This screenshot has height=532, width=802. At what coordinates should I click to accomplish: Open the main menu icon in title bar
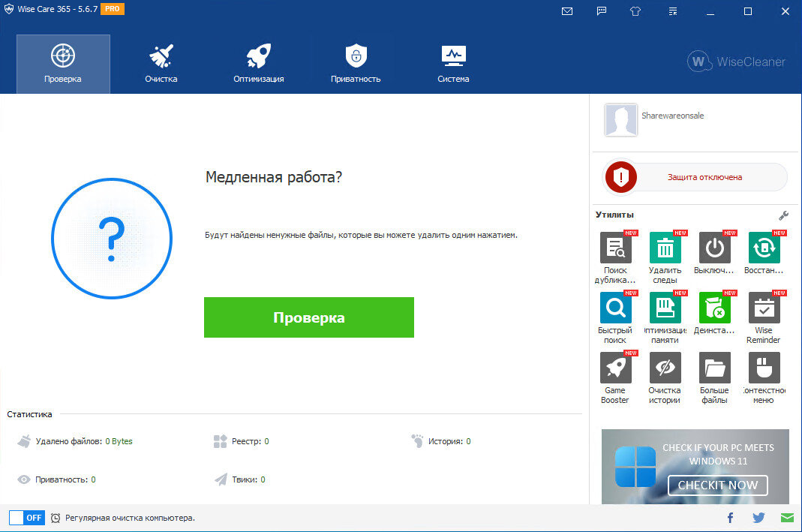(671, 11)
